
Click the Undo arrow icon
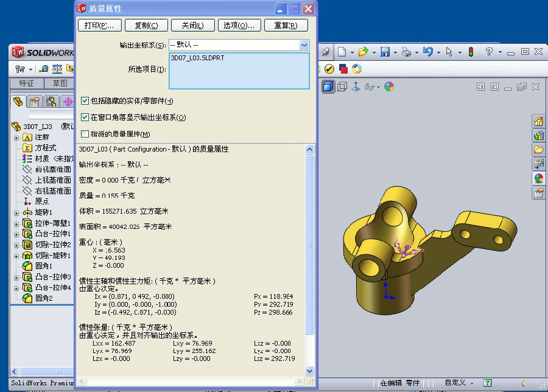coord(427,52)
